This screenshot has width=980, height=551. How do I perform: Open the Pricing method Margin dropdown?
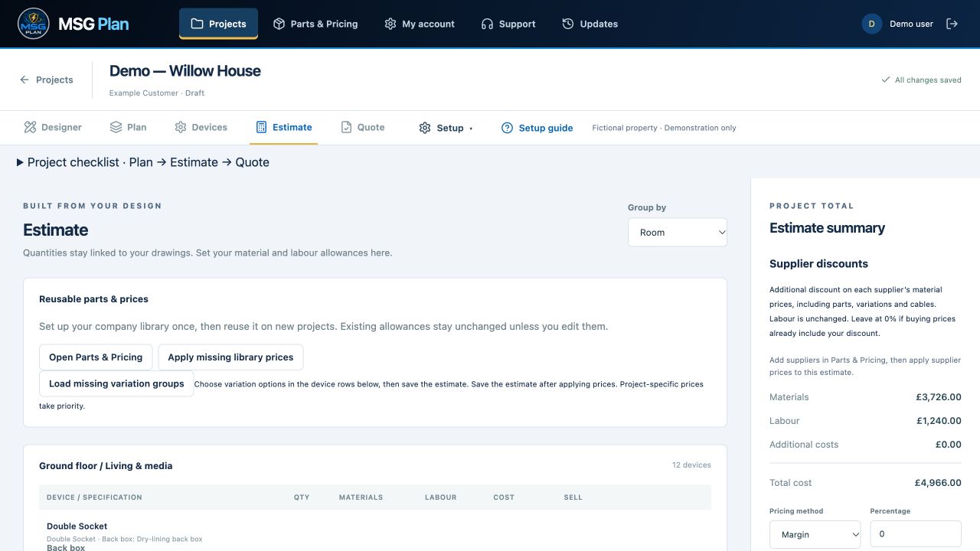815,534
